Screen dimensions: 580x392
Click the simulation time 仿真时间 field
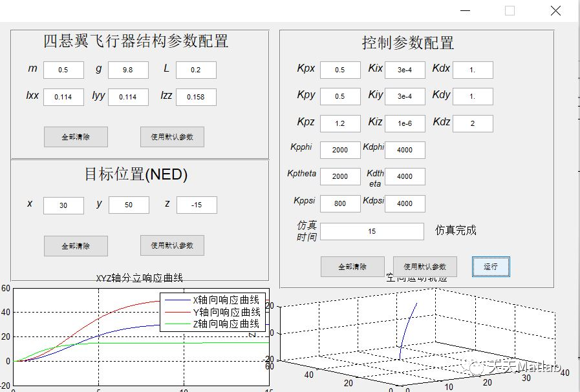tap(372, 231)
